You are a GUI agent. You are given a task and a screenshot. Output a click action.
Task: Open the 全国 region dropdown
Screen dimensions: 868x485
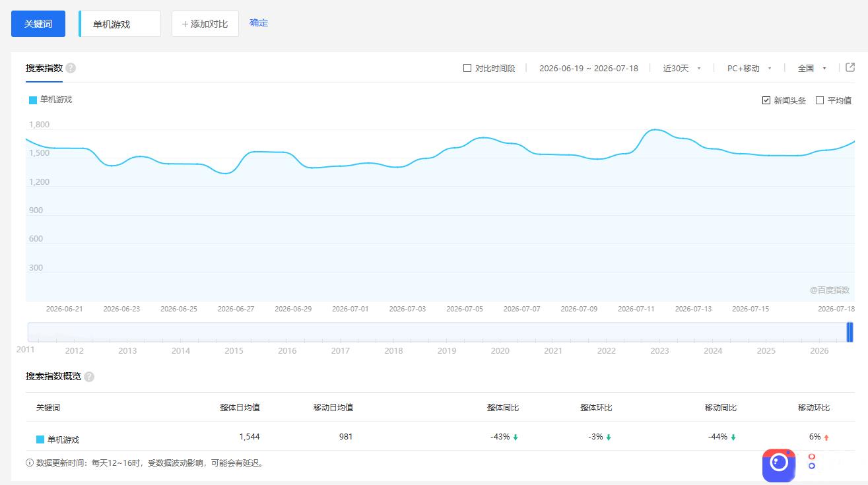tap(812, 68)
